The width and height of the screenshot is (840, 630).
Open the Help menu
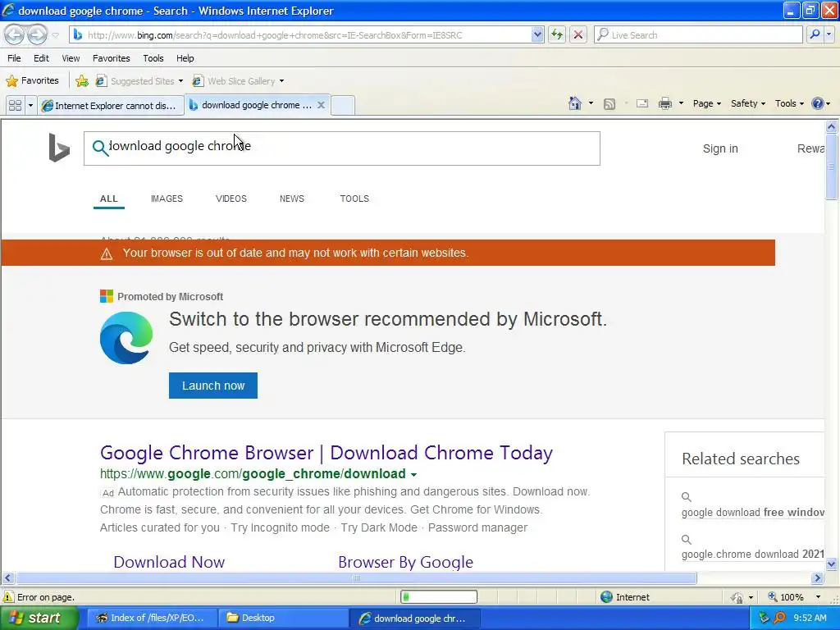click(x=185, y=58)
